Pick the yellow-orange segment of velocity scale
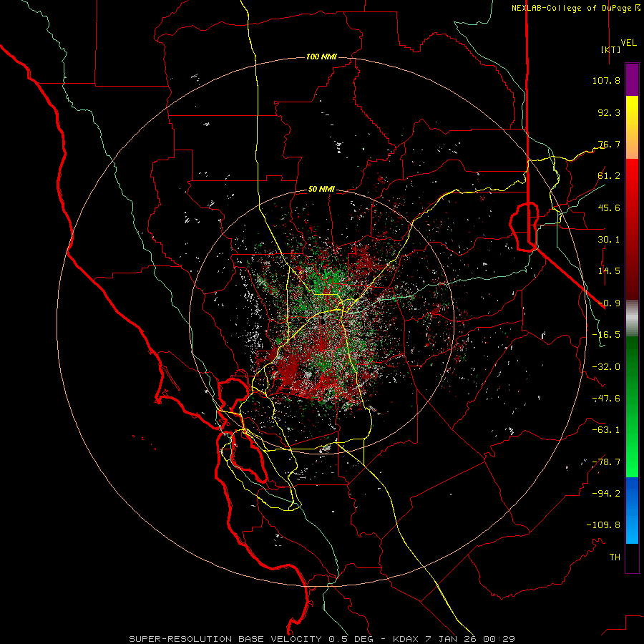The width and height of the screenshot is (644, 644). [x=632, y=127]
